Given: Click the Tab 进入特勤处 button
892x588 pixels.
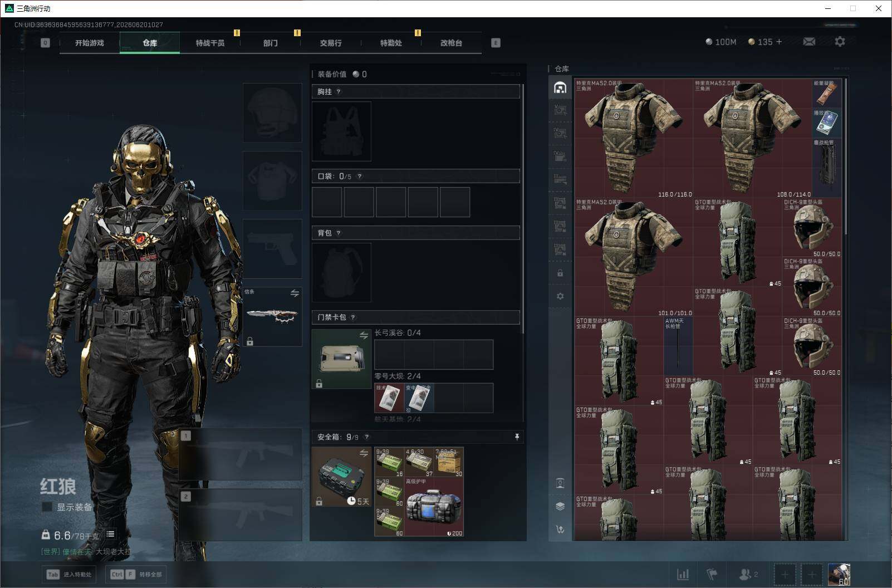Looking at the screenshot, I should (x=69, y=574).
